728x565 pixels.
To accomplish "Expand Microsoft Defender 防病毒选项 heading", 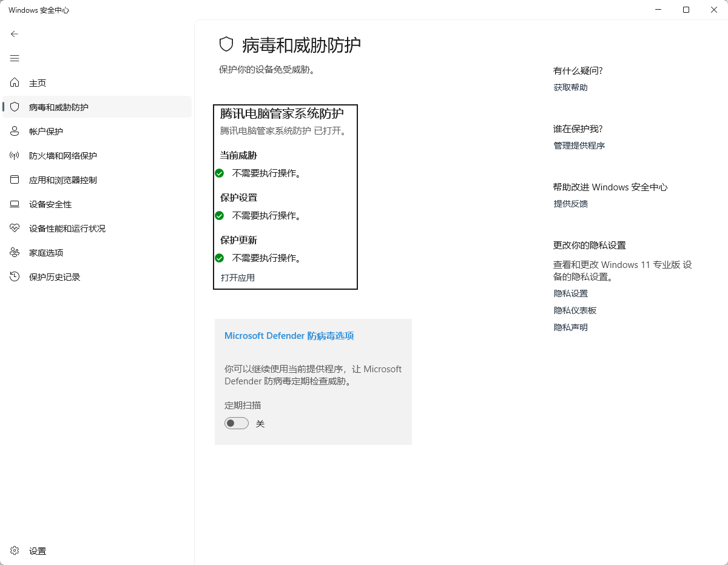I will [289, 336].
